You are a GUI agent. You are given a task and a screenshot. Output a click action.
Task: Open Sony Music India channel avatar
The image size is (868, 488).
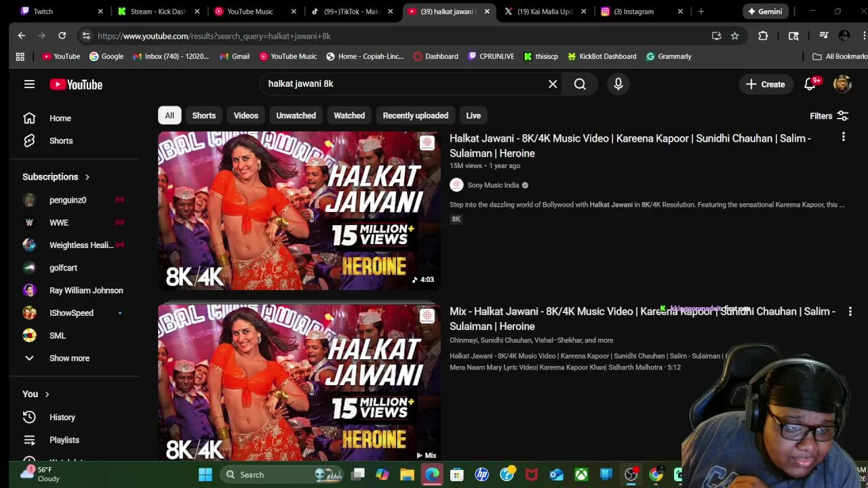point(456,185)
